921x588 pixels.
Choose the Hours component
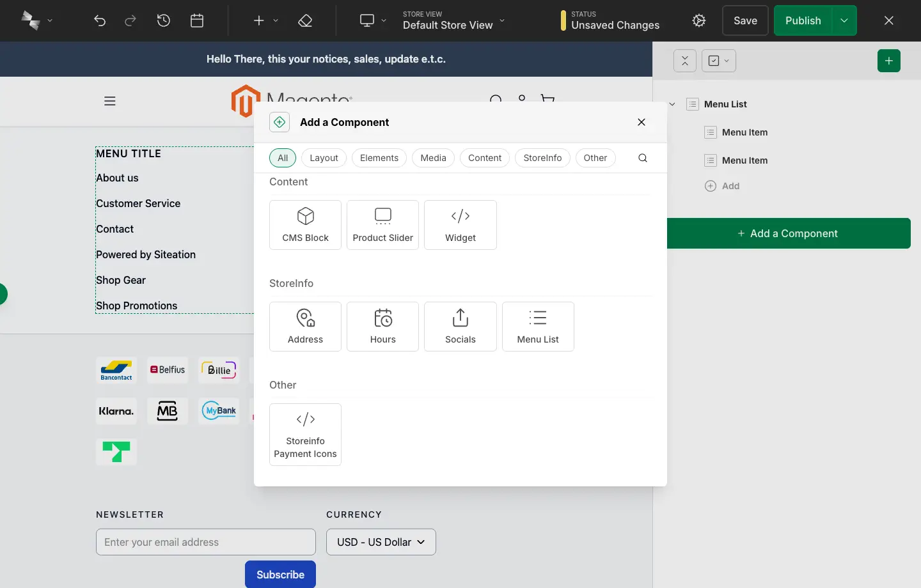[382, 327]
